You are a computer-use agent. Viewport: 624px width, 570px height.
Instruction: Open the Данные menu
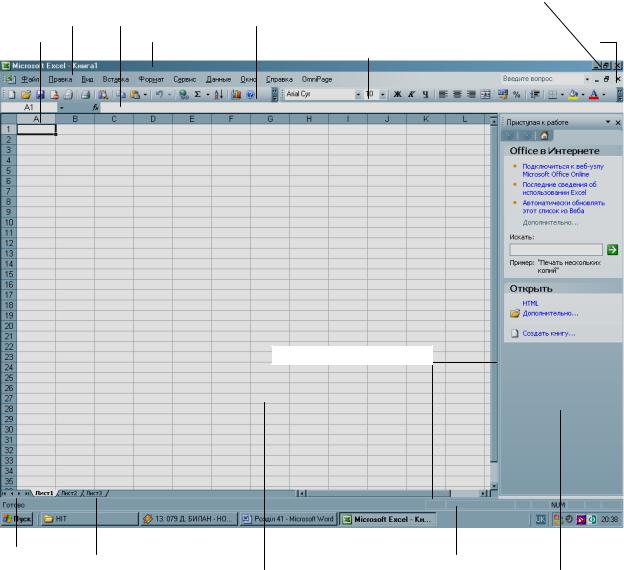pos(218,79)
